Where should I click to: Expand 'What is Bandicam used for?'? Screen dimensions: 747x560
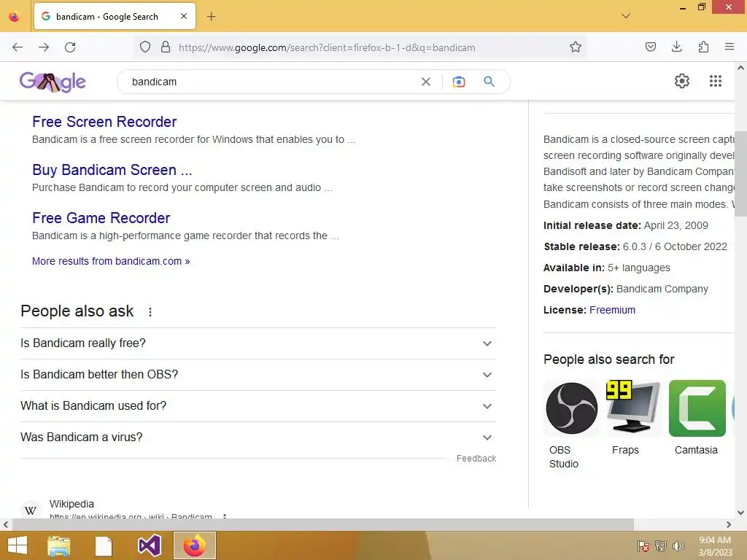click(x=258, y=406)
